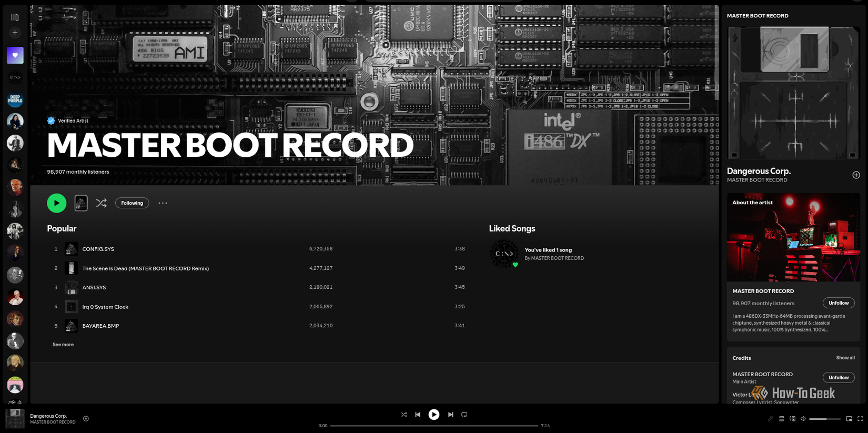Read the artist bio description text

click(789, 323)
